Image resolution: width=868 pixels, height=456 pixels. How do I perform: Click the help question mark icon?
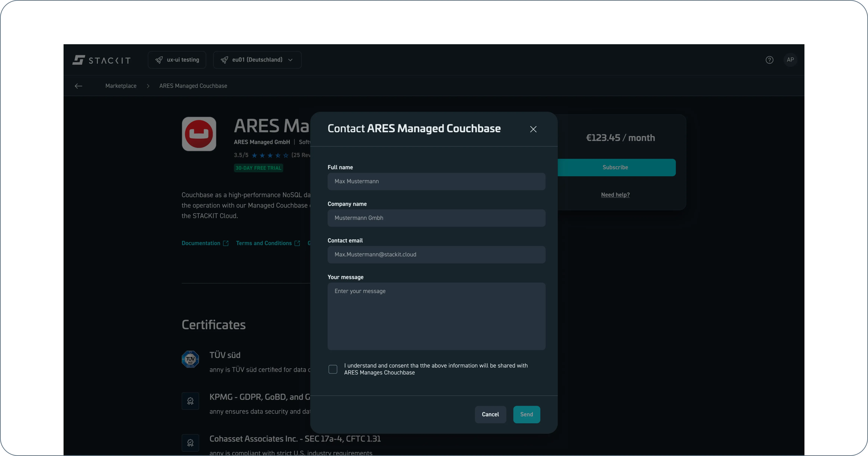pos(769,60)
